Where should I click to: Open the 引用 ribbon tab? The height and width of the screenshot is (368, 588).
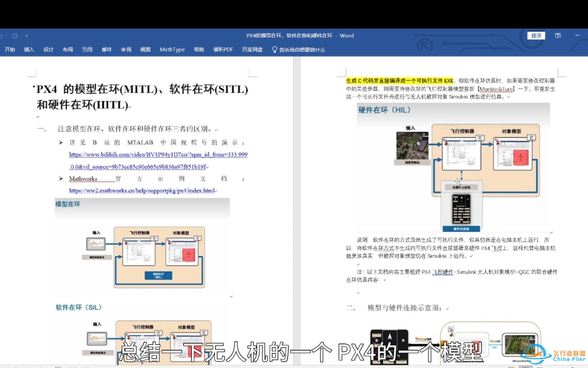pos(87,49)
